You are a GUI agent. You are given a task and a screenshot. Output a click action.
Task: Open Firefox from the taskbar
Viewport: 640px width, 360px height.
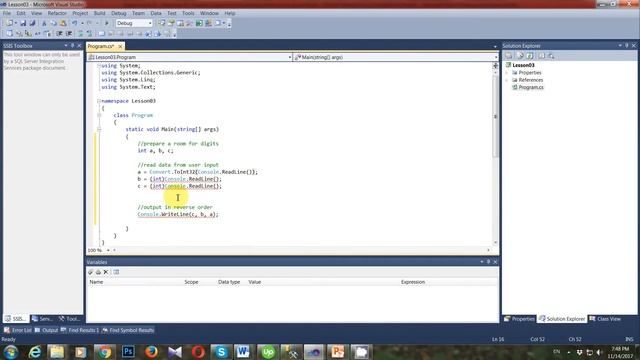coord(151,351)
